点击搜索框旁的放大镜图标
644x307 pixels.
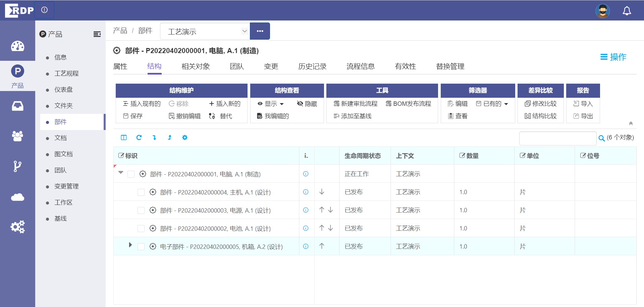[x=601, y=138]
